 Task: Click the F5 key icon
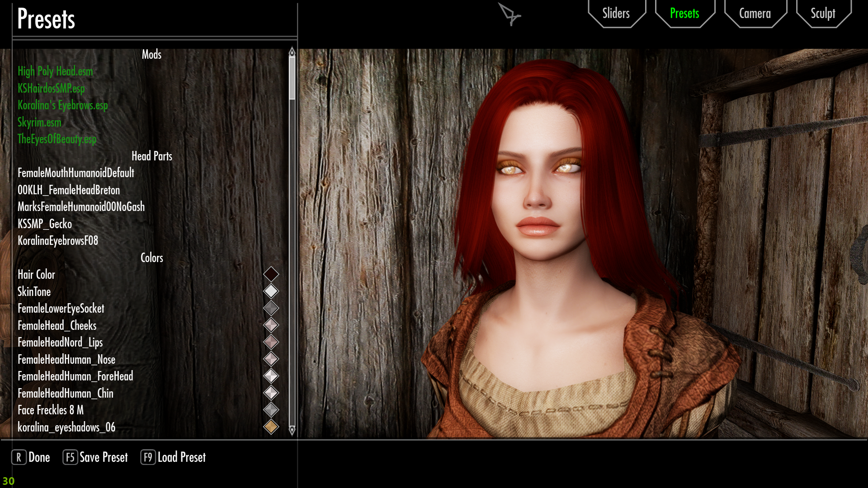point(70,457)
